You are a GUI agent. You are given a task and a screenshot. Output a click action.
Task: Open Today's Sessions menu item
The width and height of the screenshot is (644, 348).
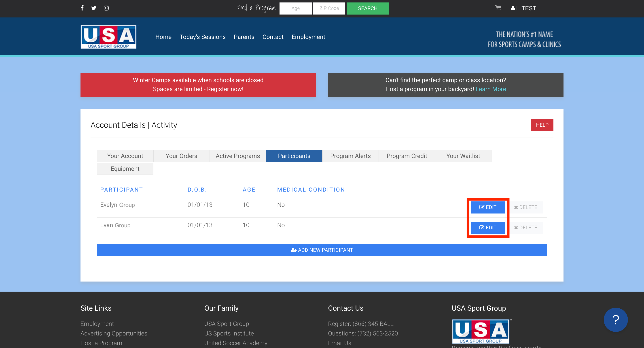(203, 37)
